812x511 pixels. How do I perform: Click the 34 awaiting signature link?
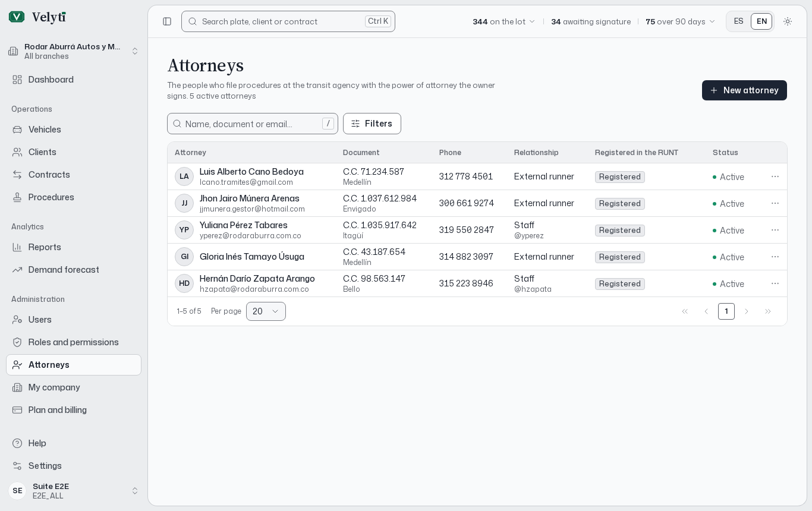[591, 21]
